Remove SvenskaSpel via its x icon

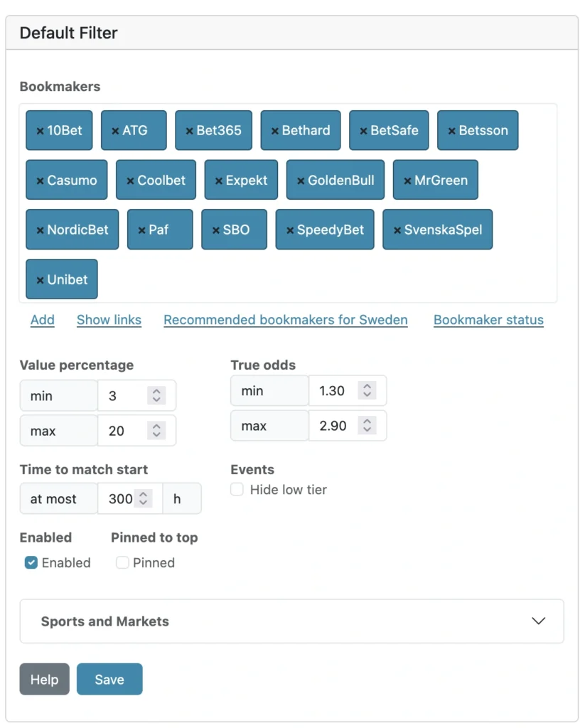tap(397, 230)
